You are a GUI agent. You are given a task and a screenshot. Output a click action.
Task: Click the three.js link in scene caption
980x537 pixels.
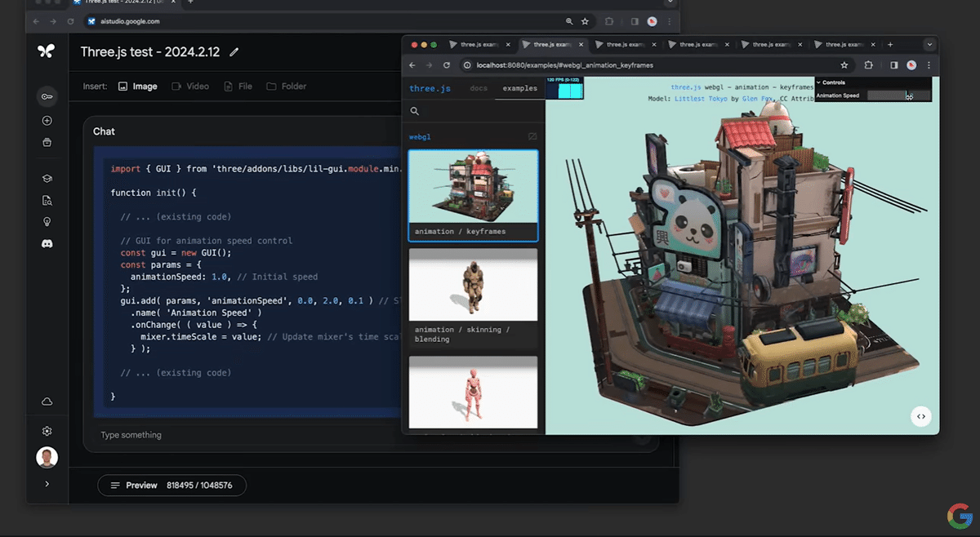[687, 87]
